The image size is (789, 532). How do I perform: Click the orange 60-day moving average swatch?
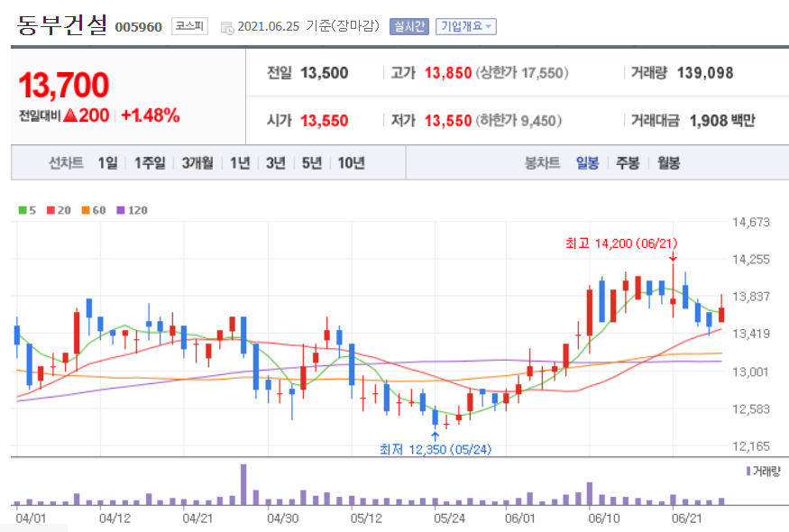(x=86, y=210)
